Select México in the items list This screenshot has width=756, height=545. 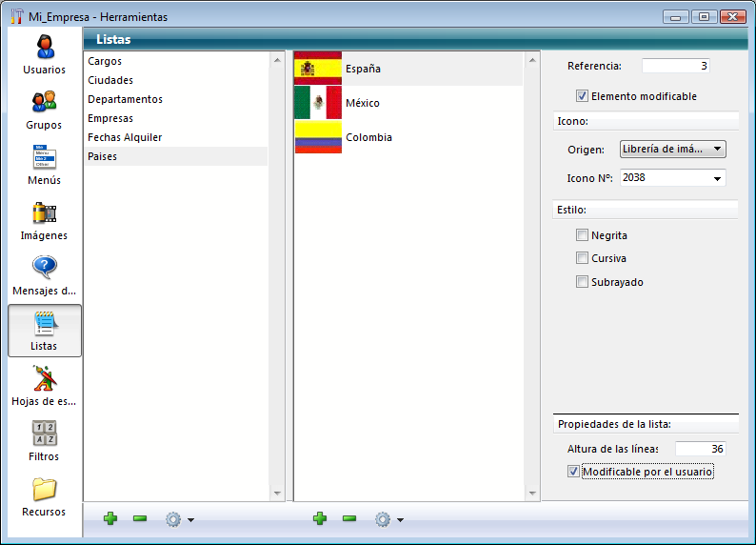[362, 103]
